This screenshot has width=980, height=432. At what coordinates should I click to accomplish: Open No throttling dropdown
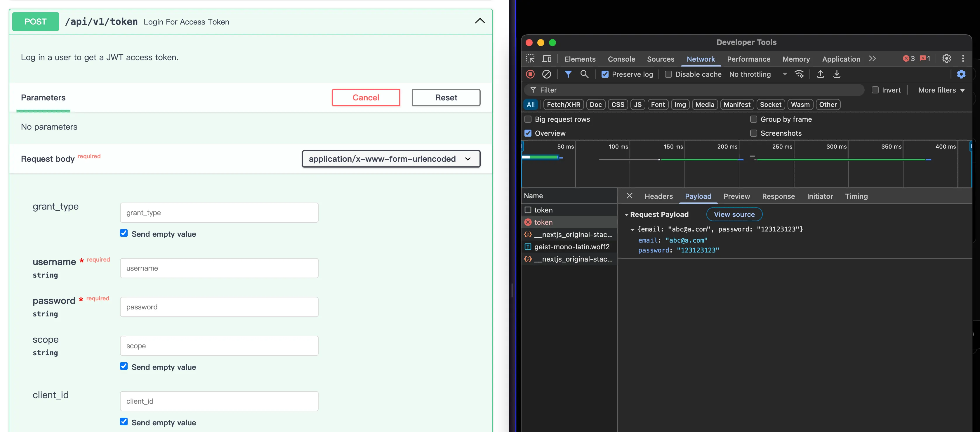(x=757, y=74)
